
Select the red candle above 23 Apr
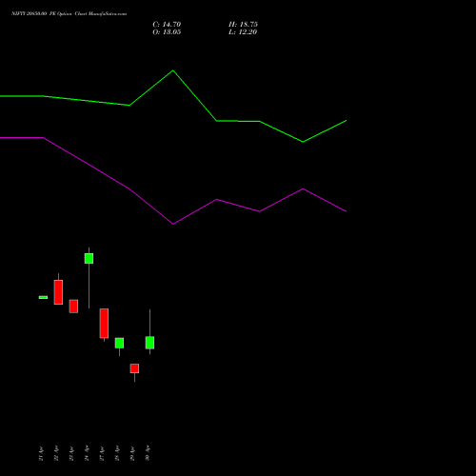pyautogui.click(x=73, y=307)
